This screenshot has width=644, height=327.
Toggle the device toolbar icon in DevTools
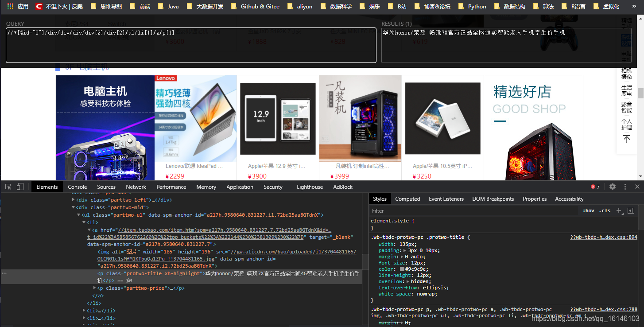(20, 187)
